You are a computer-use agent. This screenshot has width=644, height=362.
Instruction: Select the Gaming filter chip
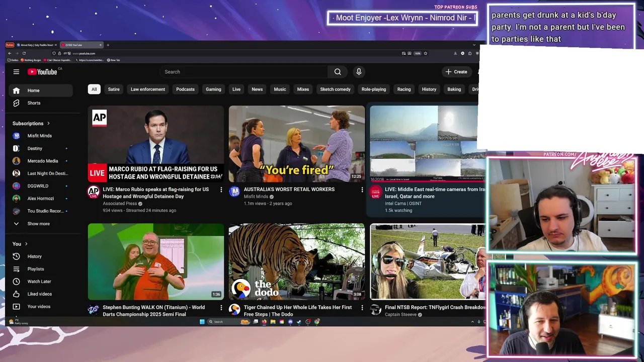pos(213,89)
